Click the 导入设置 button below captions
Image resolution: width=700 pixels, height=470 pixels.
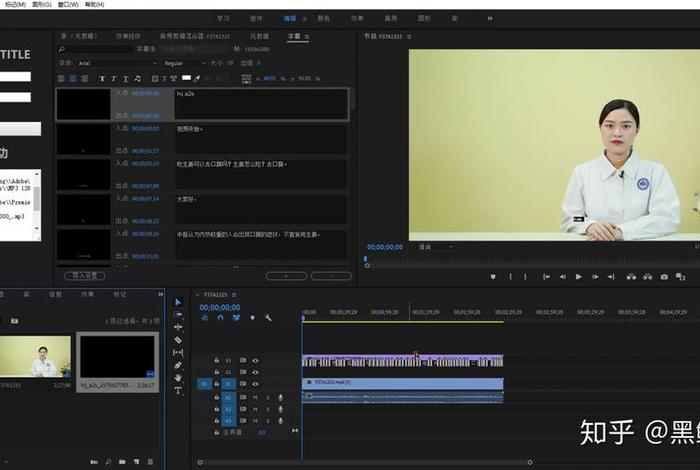(x=84, y=275)
